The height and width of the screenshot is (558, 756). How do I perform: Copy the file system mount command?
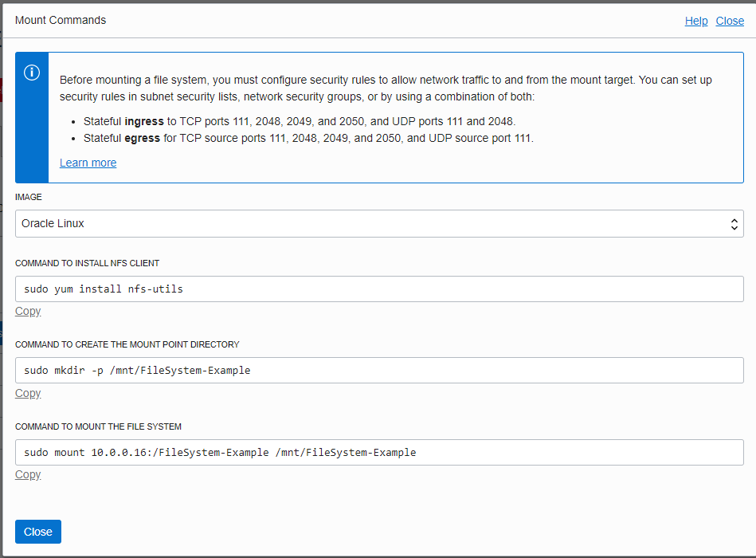(x=27, y=474)
